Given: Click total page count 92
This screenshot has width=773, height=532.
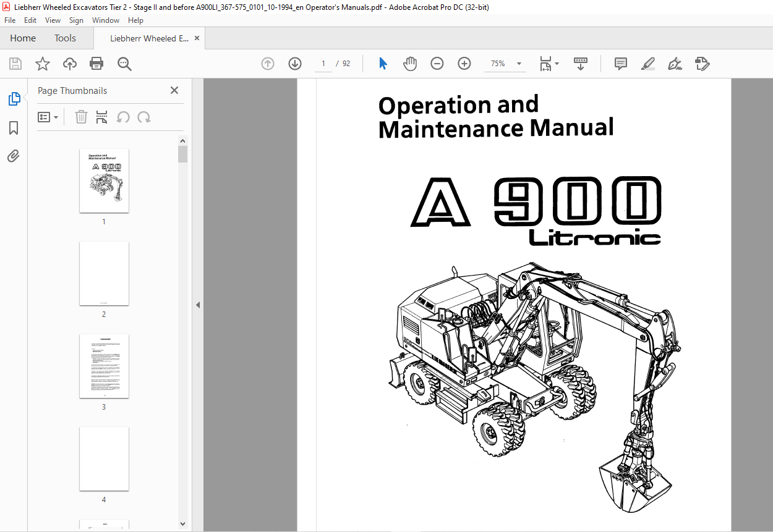Looking at the screenshot, I should click(346, 64).
